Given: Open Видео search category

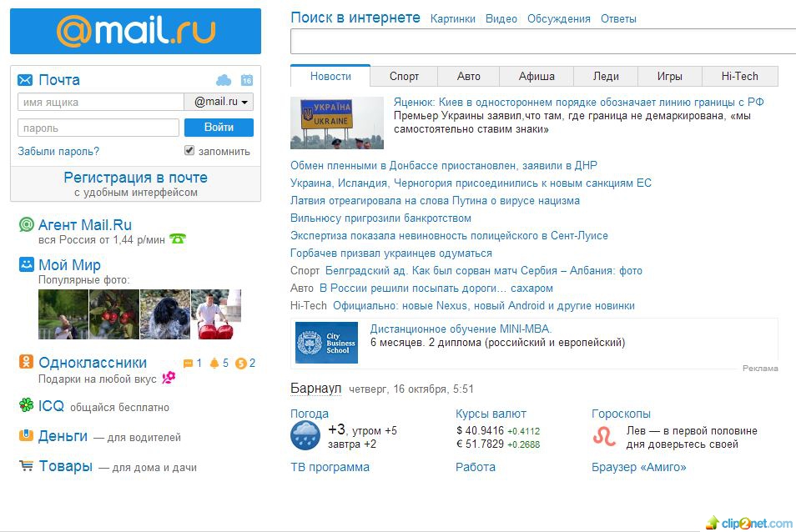Looking at the screenshot, I should point(501,19).
